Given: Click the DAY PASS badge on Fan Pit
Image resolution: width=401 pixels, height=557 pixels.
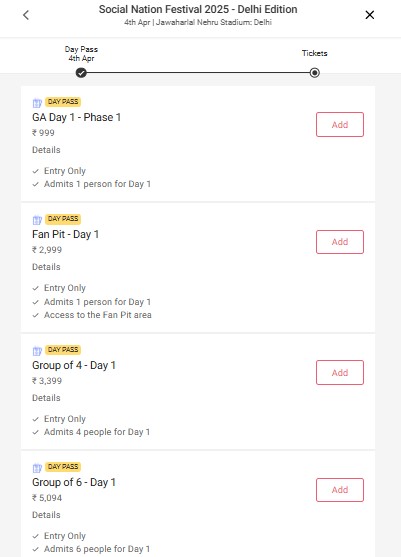Looking at the screenshot, I should pyautogui.click(x=63, y=219).
